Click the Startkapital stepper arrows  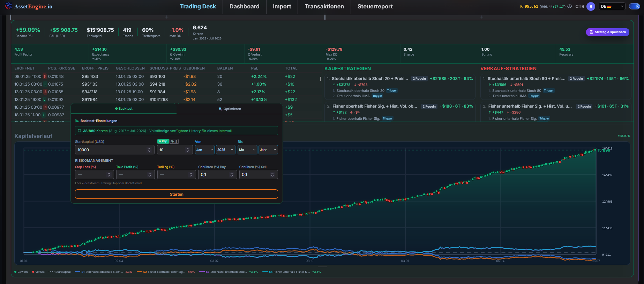(149, 150)
